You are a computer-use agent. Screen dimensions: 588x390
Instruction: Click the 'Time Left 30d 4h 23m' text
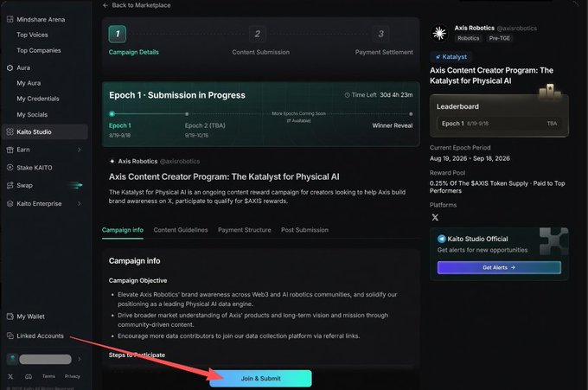click(381, 95)
